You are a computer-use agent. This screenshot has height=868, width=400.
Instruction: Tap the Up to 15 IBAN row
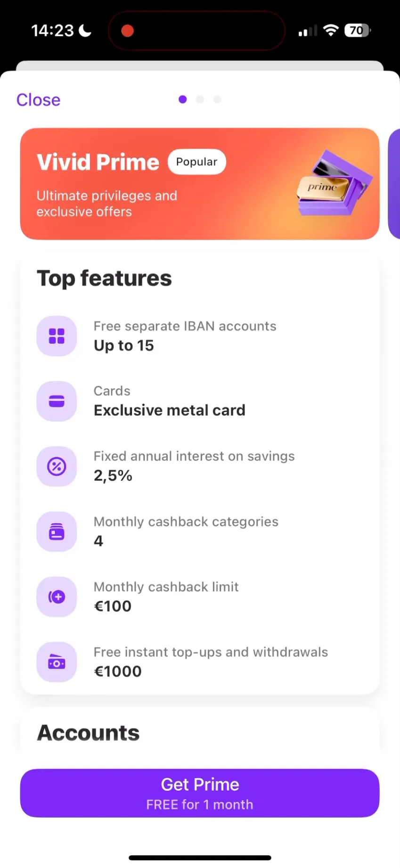point(185,336)
